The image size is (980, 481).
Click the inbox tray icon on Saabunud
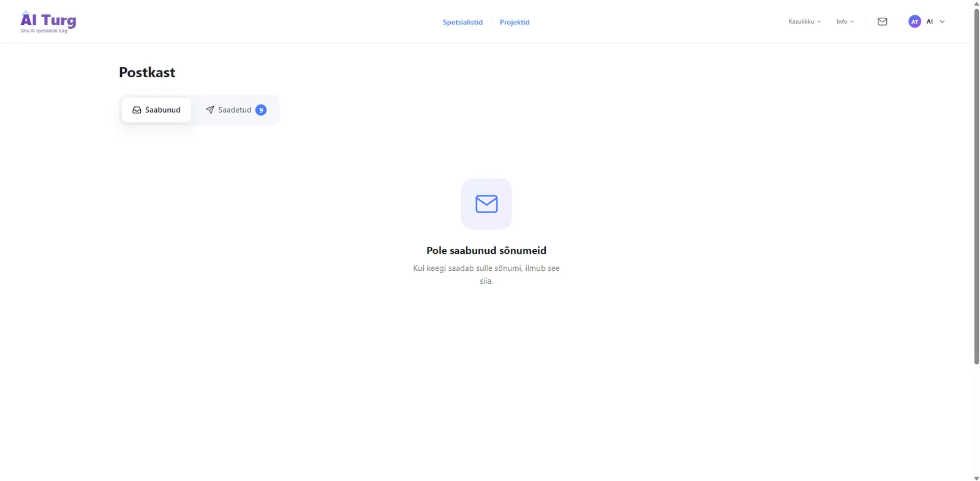tap(137, 110)
